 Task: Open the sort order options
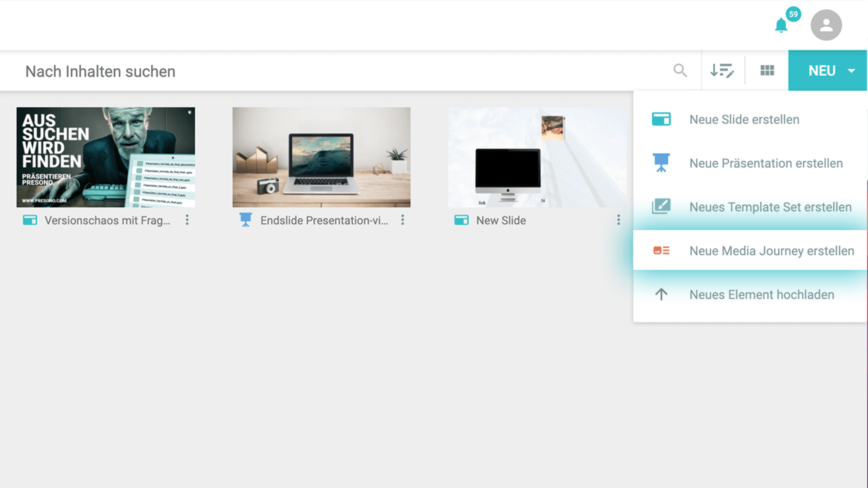[722, 70]
